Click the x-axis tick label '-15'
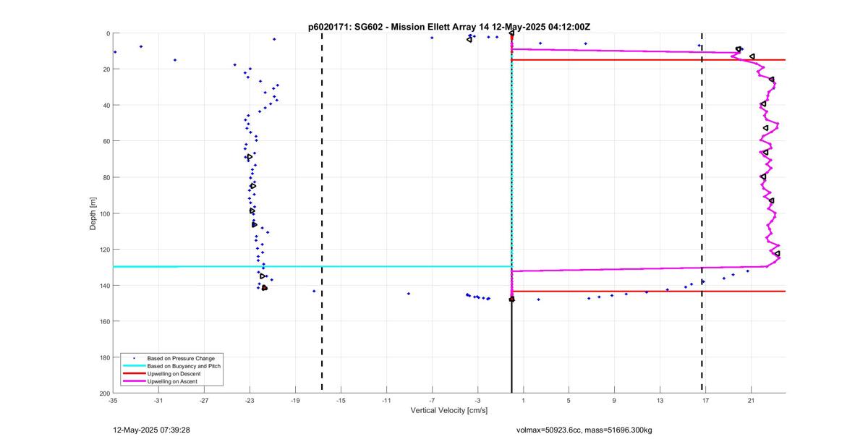This screenshot has width=868, height=442. (341, 400)
